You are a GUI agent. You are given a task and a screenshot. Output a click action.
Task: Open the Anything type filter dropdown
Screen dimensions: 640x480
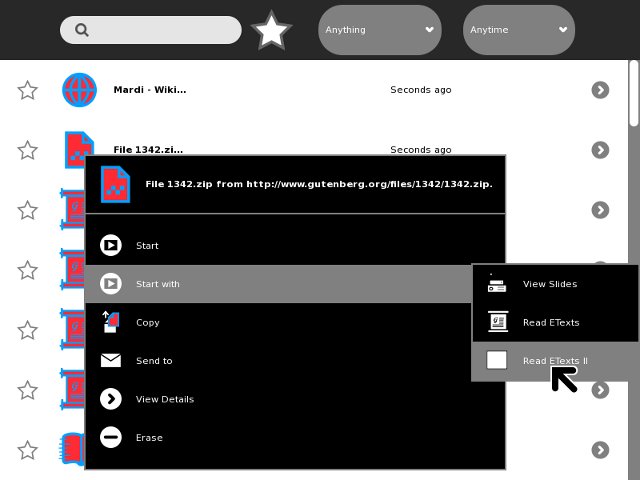[379, 30]
